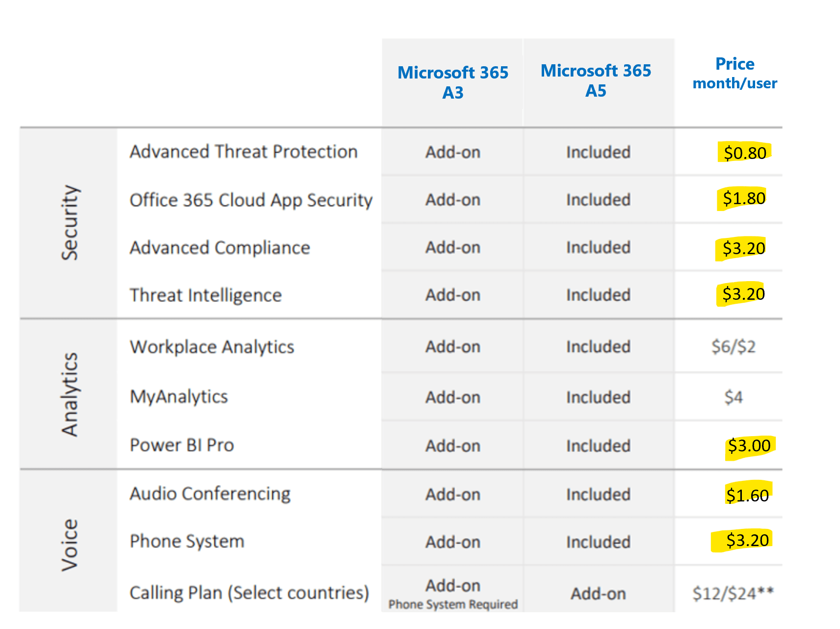Viewport: 840px width, 629px height.
Task: Click the Advanced Compliance row label
Action: (x=220, y=248)
